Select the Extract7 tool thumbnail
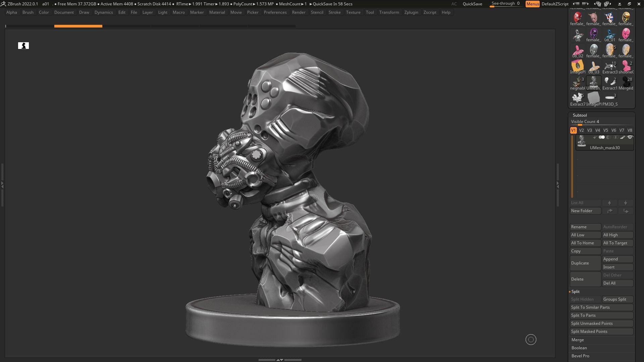 (x=577, y=99)
